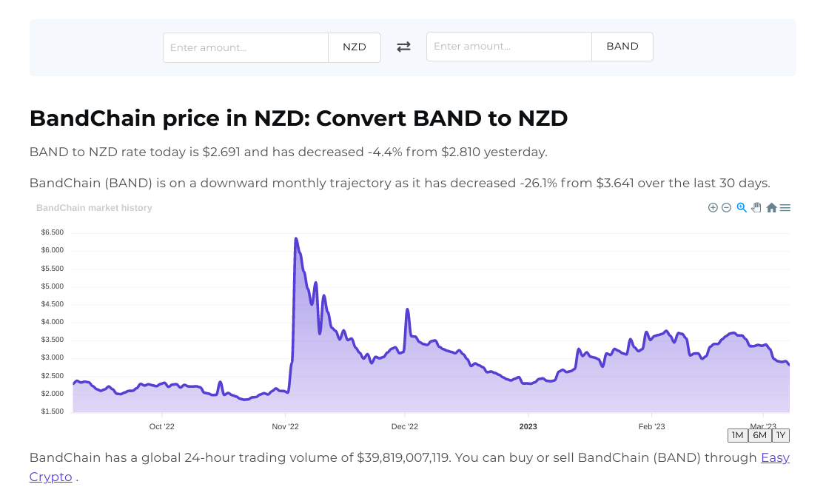Click the "Convert BAND to NZD" page heading
The width and height of the screenshot is (826, 504).
(298, 118)
